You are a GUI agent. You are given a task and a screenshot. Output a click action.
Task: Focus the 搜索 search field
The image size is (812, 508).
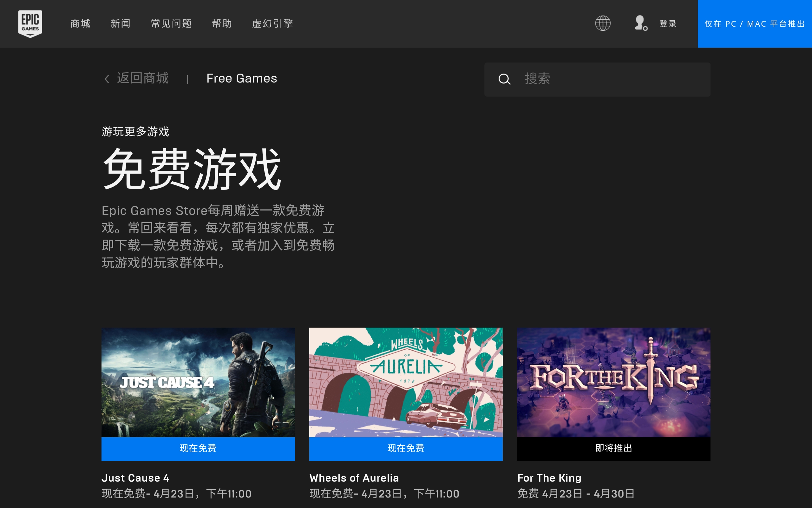(x=597, y=79)
